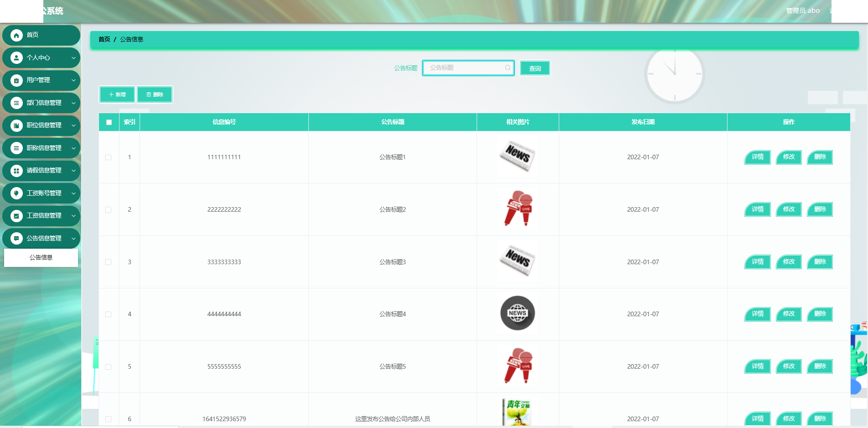Click 修改 for 公告标题3
This screenshot has width=868, height=428.
pyautogui.click(x=789, y=262)
